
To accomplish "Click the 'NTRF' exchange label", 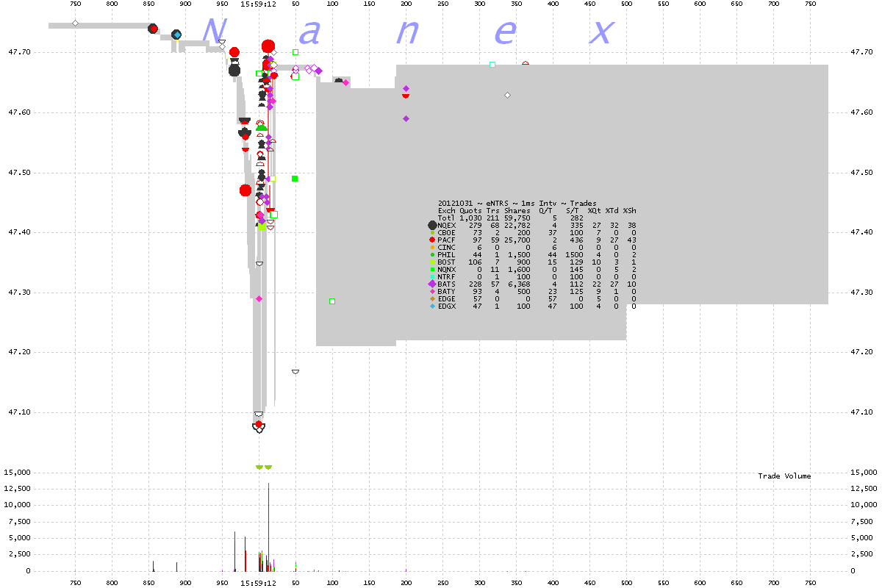I will [447, 276].
